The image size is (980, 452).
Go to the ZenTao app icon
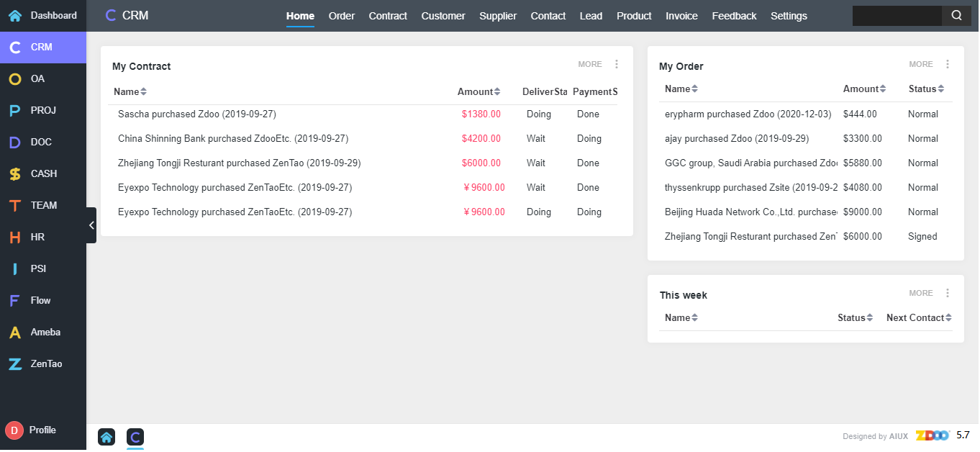tap(14, 363)
